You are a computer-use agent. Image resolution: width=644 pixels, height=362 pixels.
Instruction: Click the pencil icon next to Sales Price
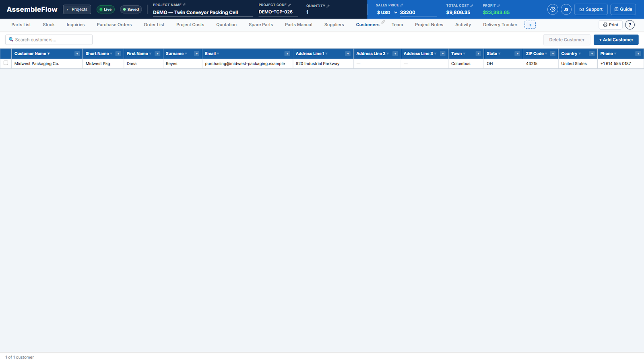click(402, 5)
